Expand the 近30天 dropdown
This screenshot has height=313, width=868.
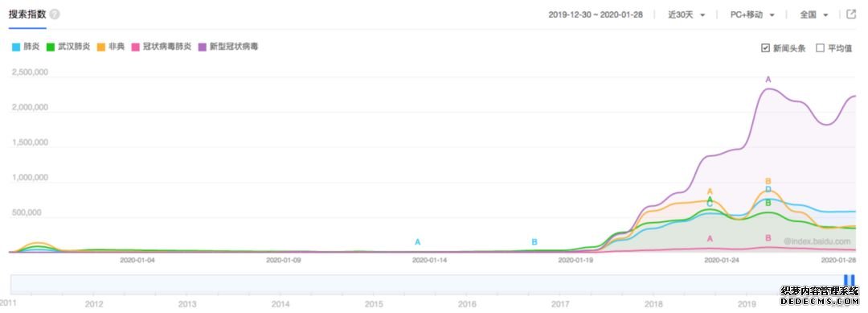(686, 15)
